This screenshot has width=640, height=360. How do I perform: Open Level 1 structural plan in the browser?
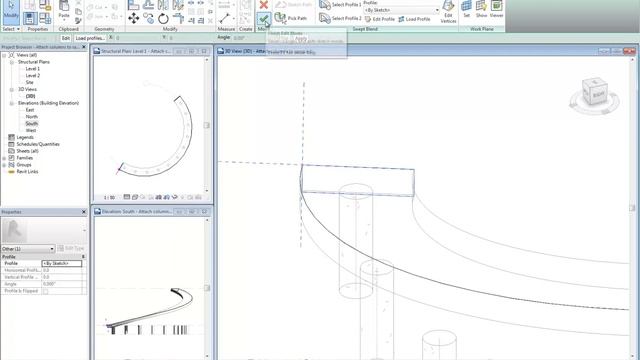(33, 69)
